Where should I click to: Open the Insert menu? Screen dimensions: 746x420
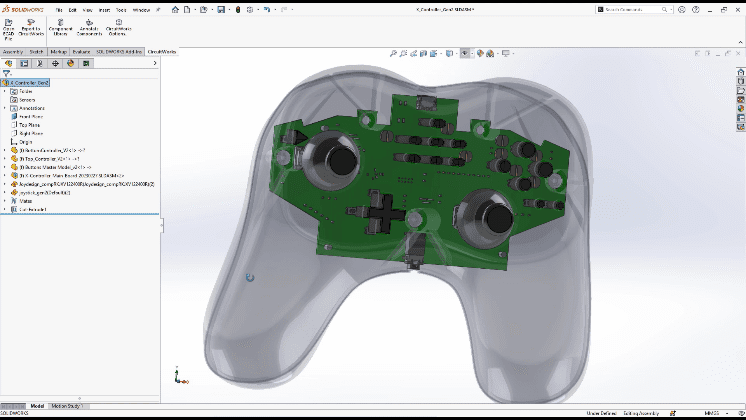(104, 10)
